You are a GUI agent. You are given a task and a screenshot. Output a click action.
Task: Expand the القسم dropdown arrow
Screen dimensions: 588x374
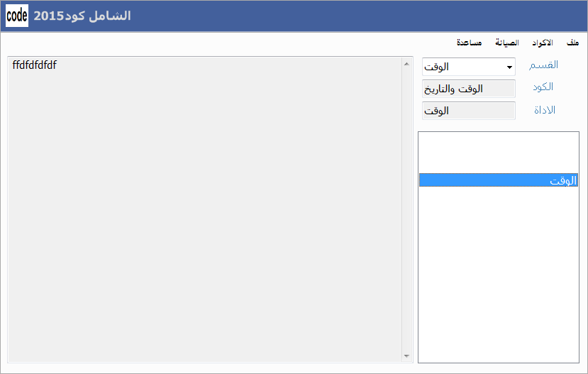[x=509, y=67]
